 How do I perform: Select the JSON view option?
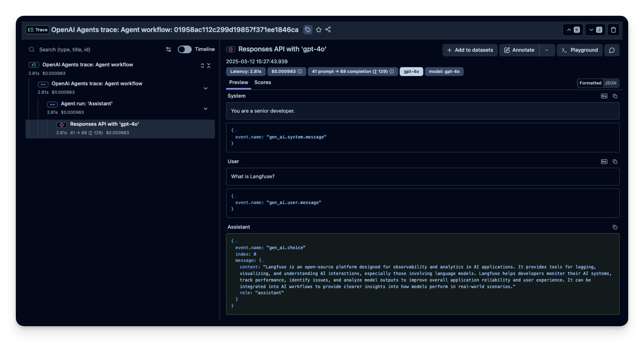(x=610, y=83)
